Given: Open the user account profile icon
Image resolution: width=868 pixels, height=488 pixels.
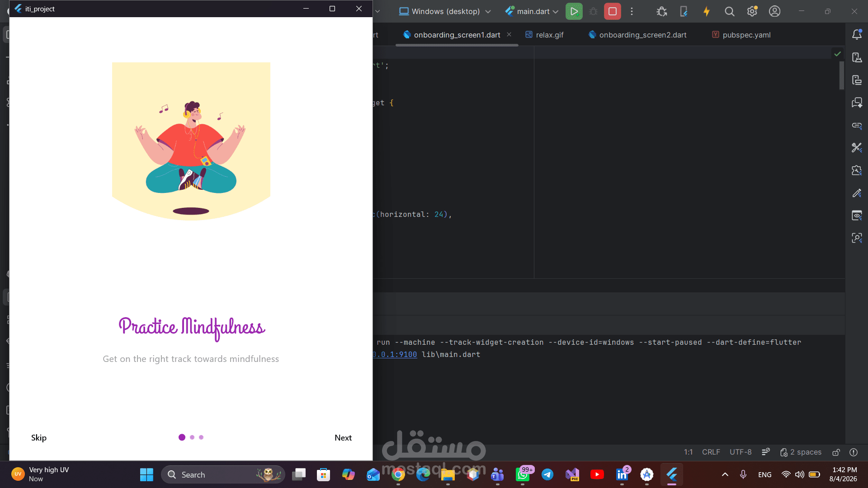Looking at the screenshot, I should pyautogui.click(x=774, y=11).
